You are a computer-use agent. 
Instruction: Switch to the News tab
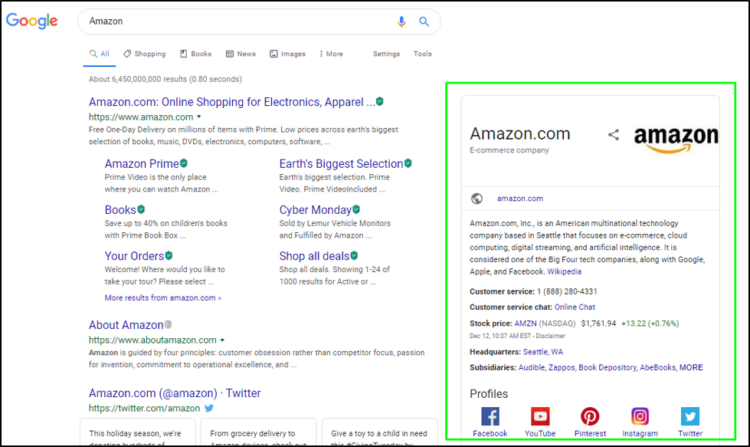(x=241, y=54)
